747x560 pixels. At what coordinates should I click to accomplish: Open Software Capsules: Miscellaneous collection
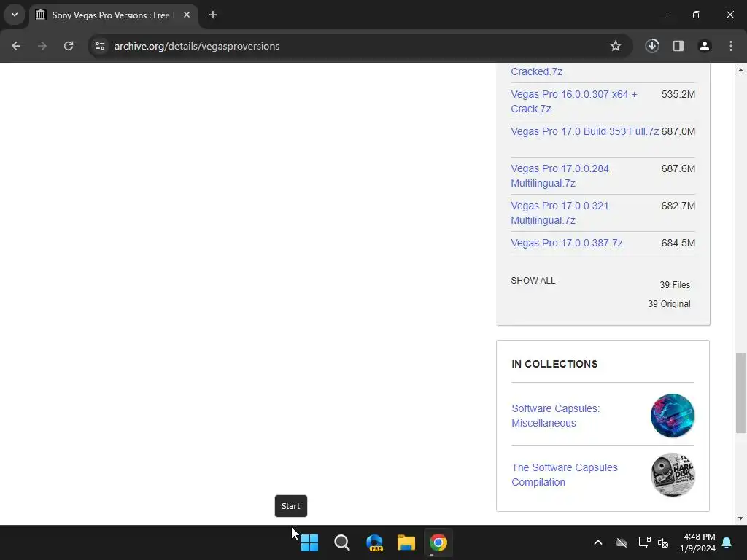[555, 416]
